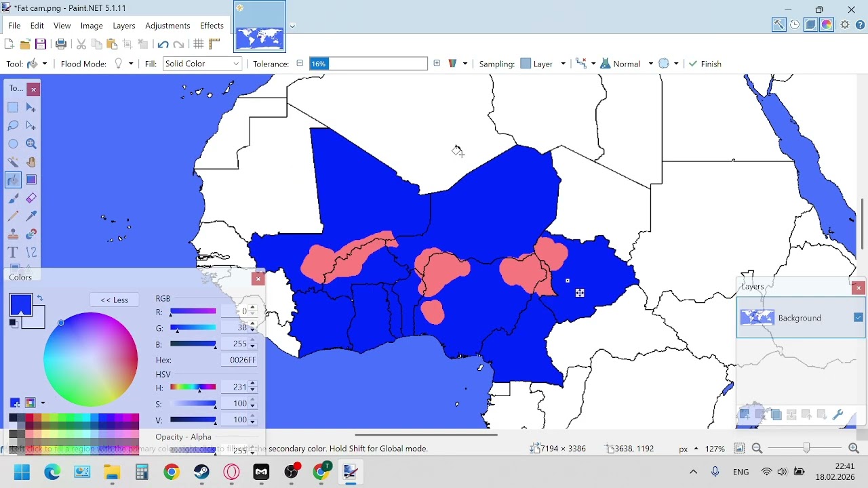The width and height of the screenshot is (868, 488).
Task: Save the image with floppy icon
Action: tap(41, 44)
